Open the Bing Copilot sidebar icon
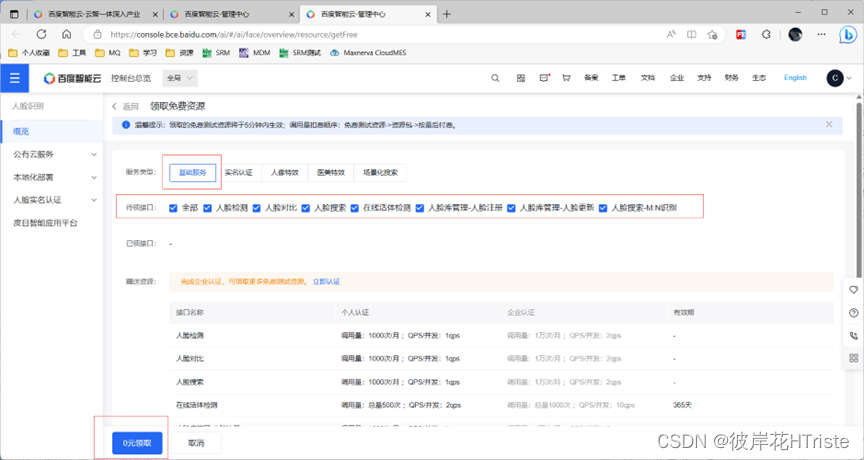The height and width of the screenshot is (460, 864). click(847, 34)
